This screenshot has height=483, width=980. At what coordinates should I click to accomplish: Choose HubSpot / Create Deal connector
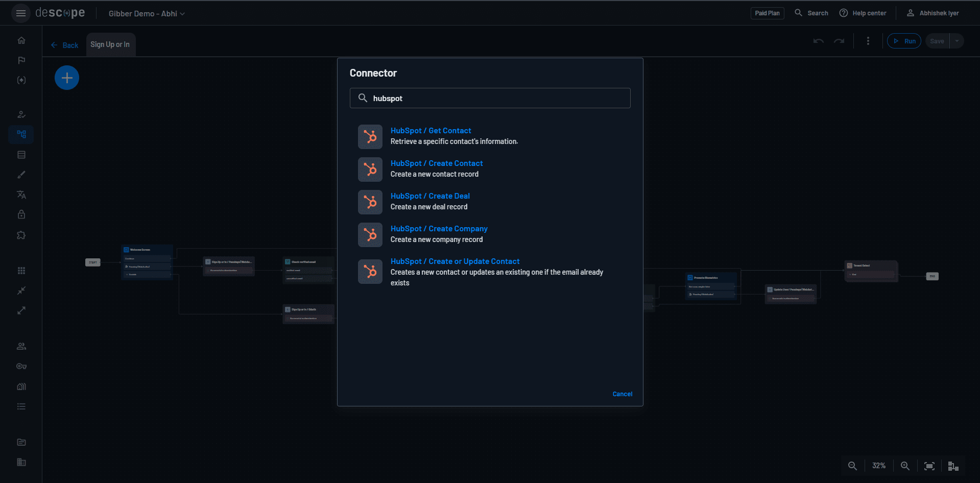pyautogui.click(x=490, y=202)
